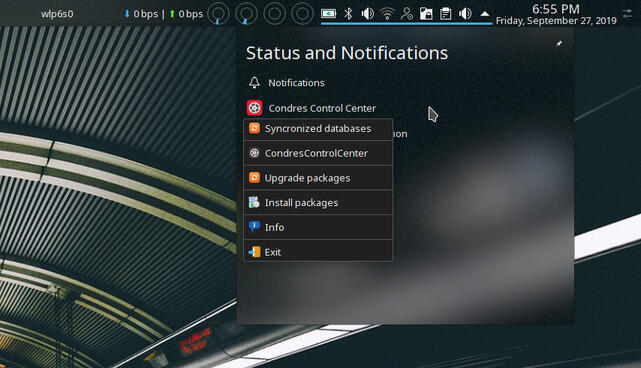Screen dimensions: 641x368
Task: Select Condres Control Center tray entry text
Action: tap(322, 108)
